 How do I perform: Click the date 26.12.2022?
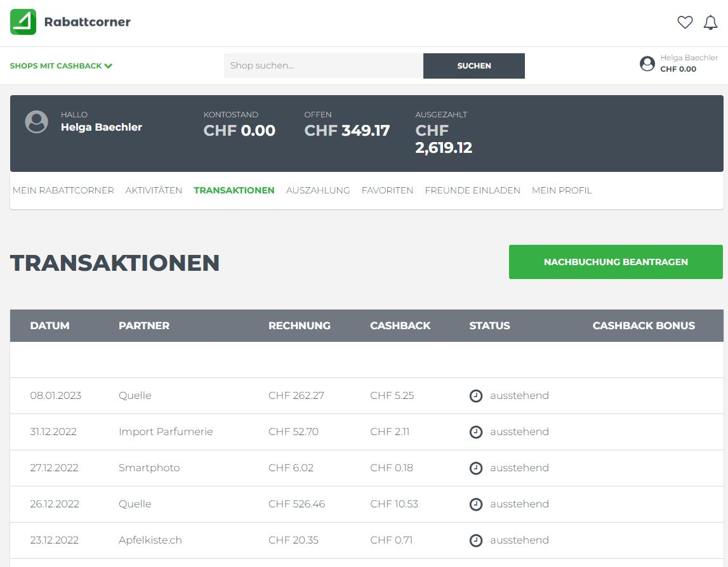(55, 504)
